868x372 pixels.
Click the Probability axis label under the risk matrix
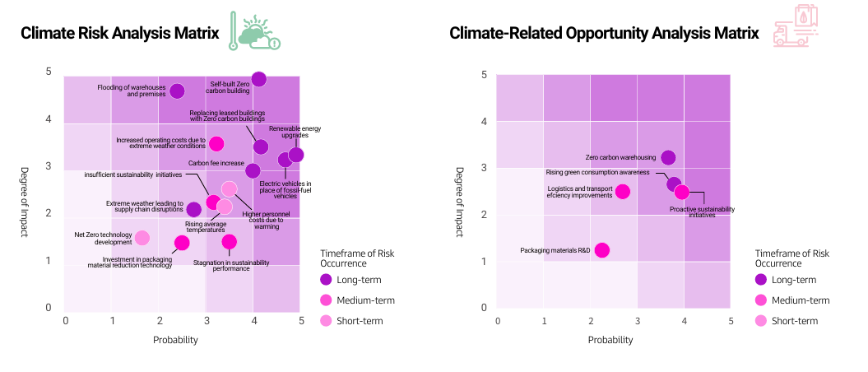click(175, 339)
